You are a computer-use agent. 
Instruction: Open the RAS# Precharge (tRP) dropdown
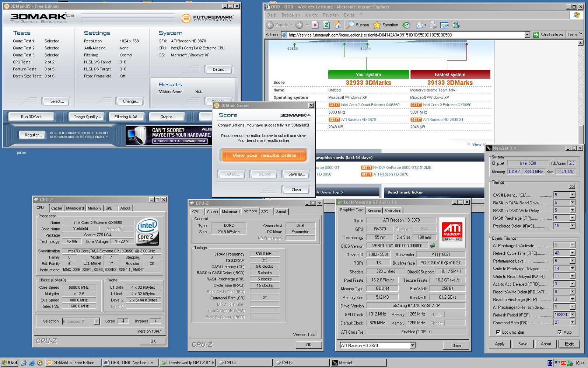point(572,218)
